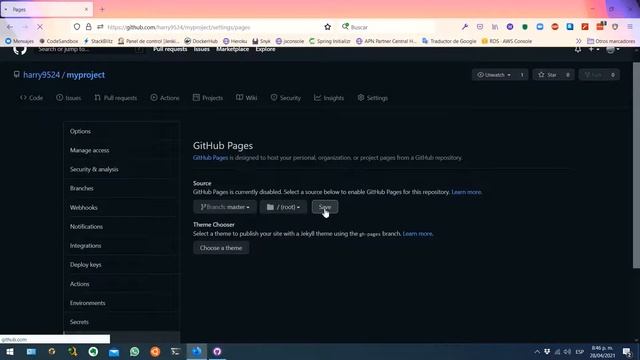Click the GitHub logo in the header
This screenshot has width=640, height=360.
point(20,50)
